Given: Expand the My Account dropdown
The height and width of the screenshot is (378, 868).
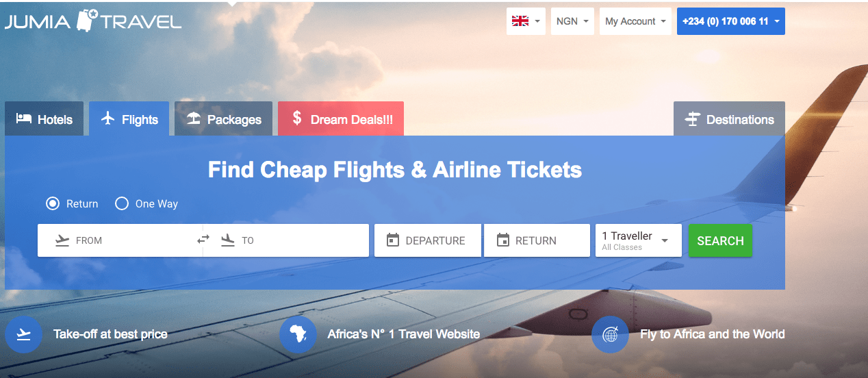Looking at the screenshot, I should tap(635, 21).
